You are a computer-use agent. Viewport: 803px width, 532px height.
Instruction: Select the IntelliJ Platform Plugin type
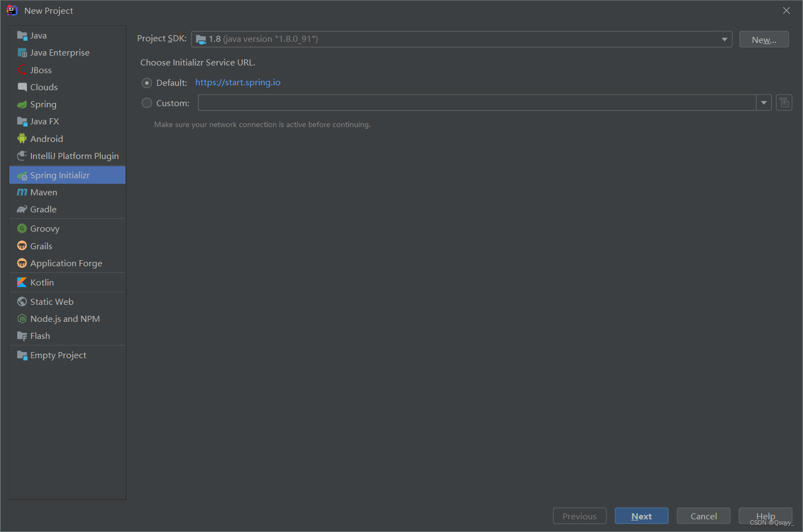[x=74, y=156]
